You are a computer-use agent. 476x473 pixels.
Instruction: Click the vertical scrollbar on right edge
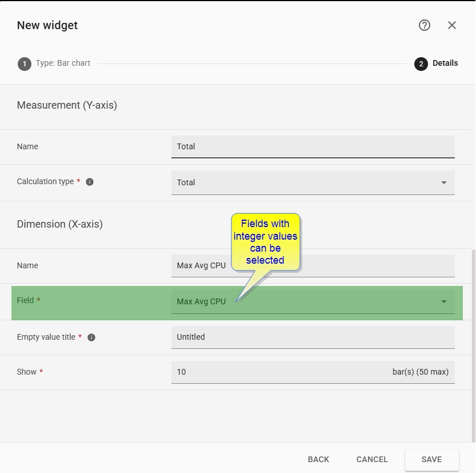[x=474, y=345]
